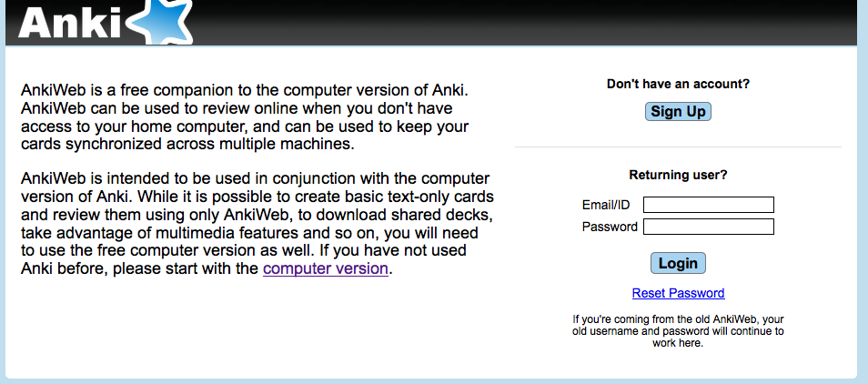The height and width of the screenshot is (384, 868).
Task: Click an empty area of the black header bar
Action: tap(526, 22)
